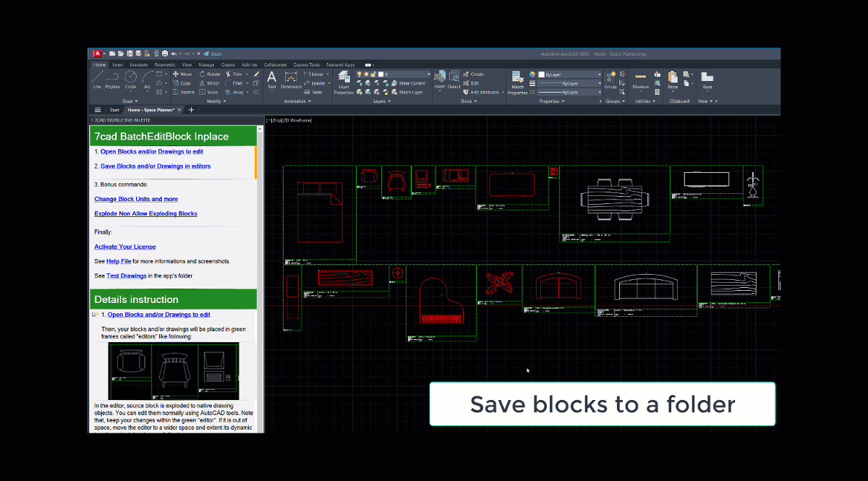Activate the Copy command
This screenshot has width=868, height=481.
[x=182, y=83]
